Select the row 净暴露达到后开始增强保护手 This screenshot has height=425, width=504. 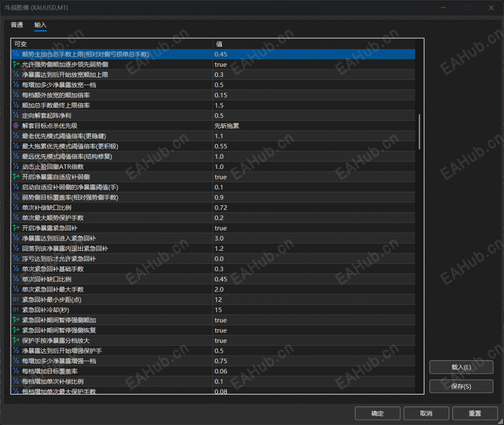(x=213, y=351)
